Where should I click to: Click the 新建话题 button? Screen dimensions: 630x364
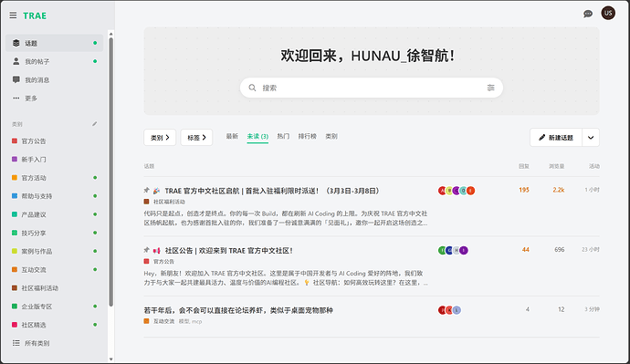point(556,138)
